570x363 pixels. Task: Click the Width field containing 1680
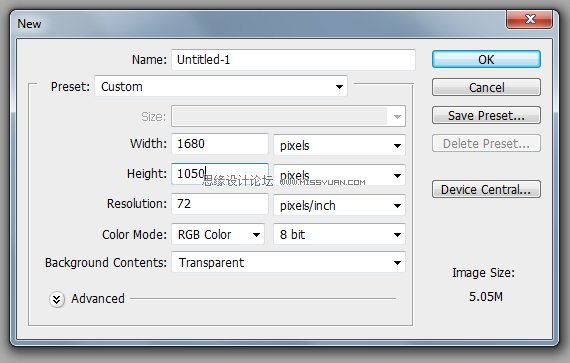[220, 144]
